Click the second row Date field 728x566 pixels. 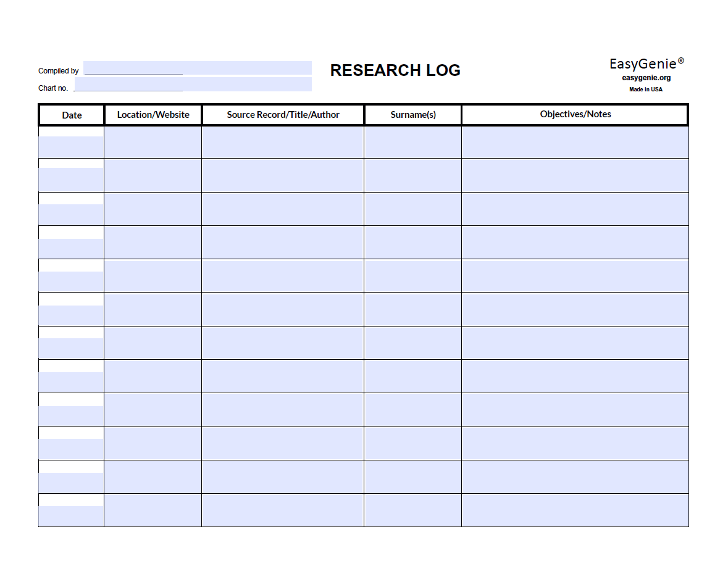tap(71, 180)
